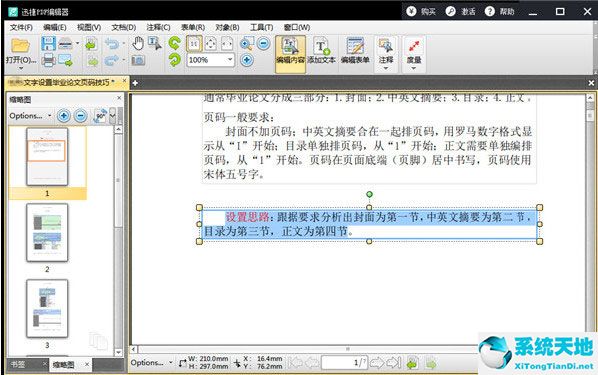
Task: Open the 文档(D) menu
Action: [x=124, y=27]
